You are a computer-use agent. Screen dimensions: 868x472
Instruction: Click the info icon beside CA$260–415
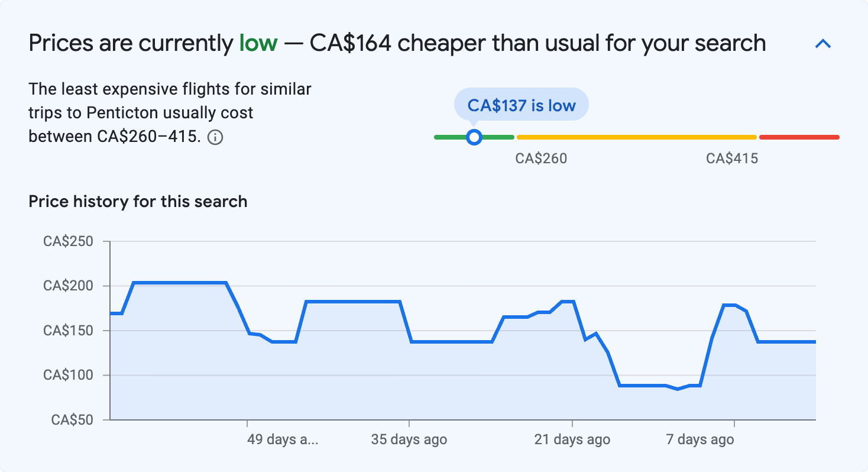(x=216, y=138)
